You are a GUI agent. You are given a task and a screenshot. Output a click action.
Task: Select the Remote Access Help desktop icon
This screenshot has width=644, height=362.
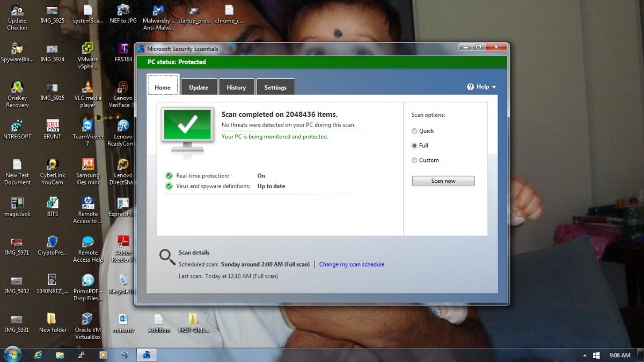point(88,249)
